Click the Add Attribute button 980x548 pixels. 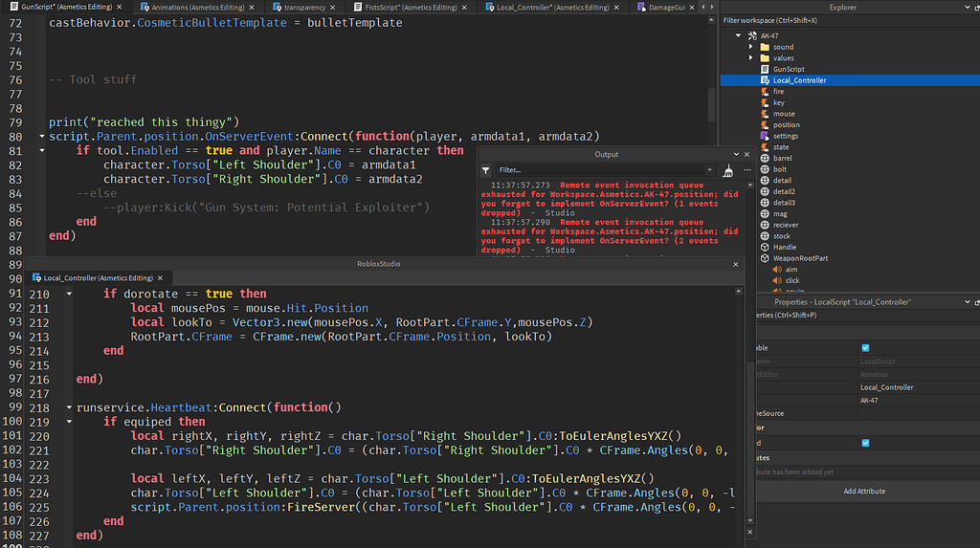pos(863,491)
